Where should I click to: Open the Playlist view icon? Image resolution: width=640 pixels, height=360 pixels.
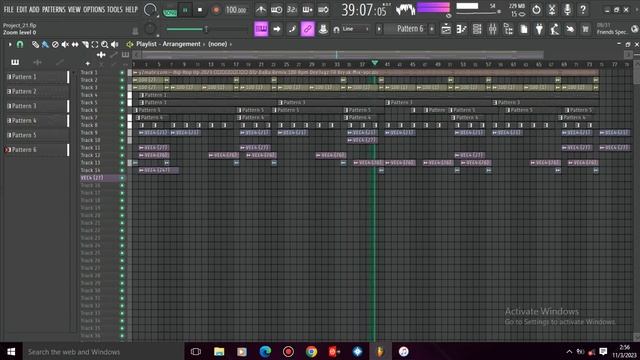click(446, 29)
